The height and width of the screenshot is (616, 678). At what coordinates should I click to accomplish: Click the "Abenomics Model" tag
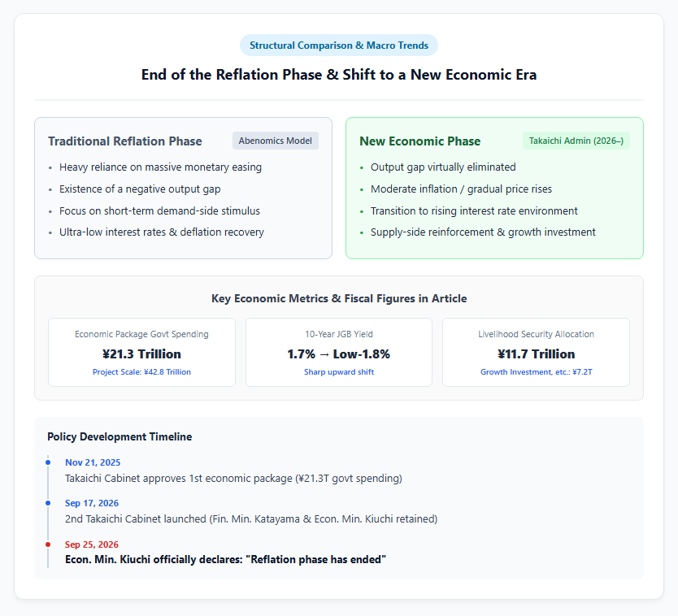tap(276, 141)
